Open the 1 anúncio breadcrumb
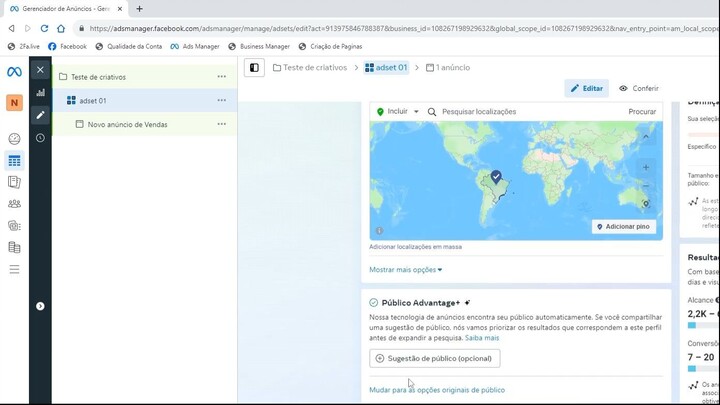The image size is (720, 405). [448, 68]
